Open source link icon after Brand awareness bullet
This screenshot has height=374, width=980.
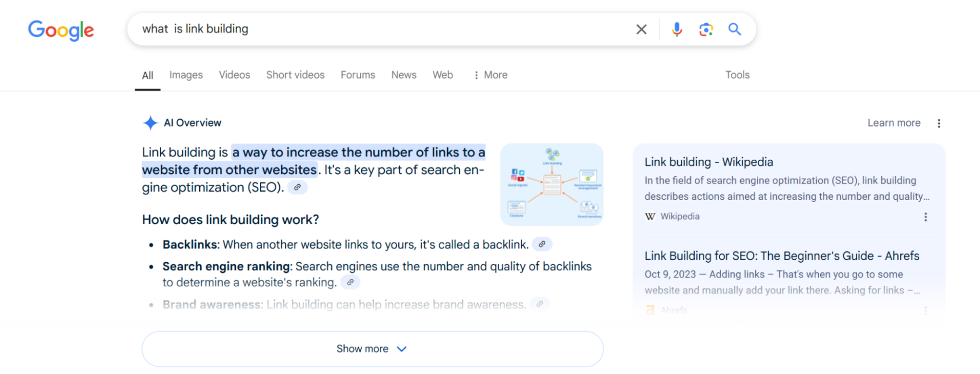tap(540, 304)
